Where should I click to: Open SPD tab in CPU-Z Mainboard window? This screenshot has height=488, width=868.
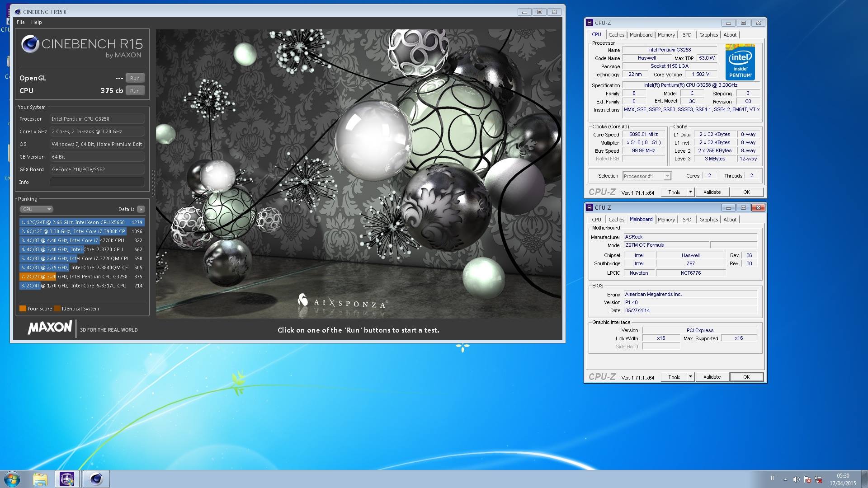[x=687, y=220]
